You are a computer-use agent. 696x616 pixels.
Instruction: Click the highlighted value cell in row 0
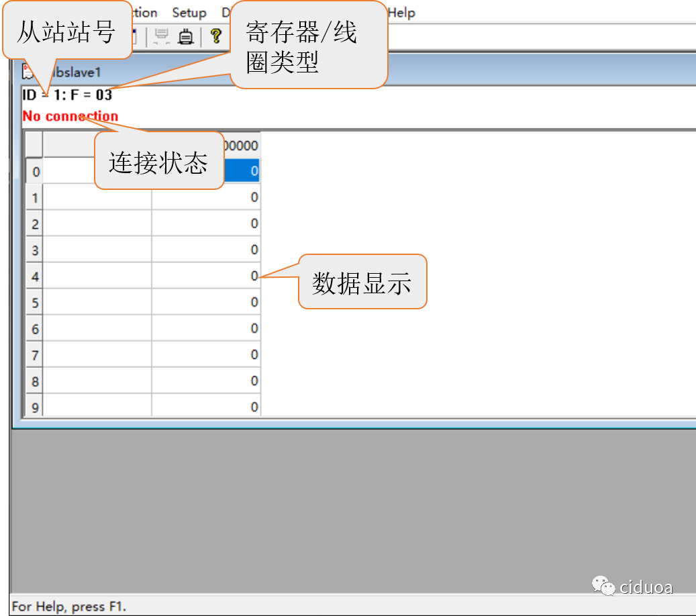click(242, 171)
